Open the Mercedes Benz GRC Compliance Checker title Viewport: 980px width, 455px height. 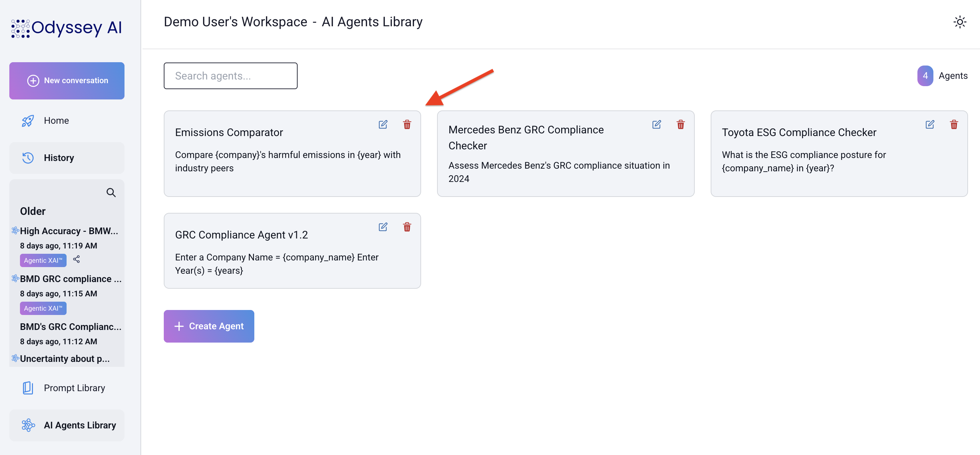[526, 138]
